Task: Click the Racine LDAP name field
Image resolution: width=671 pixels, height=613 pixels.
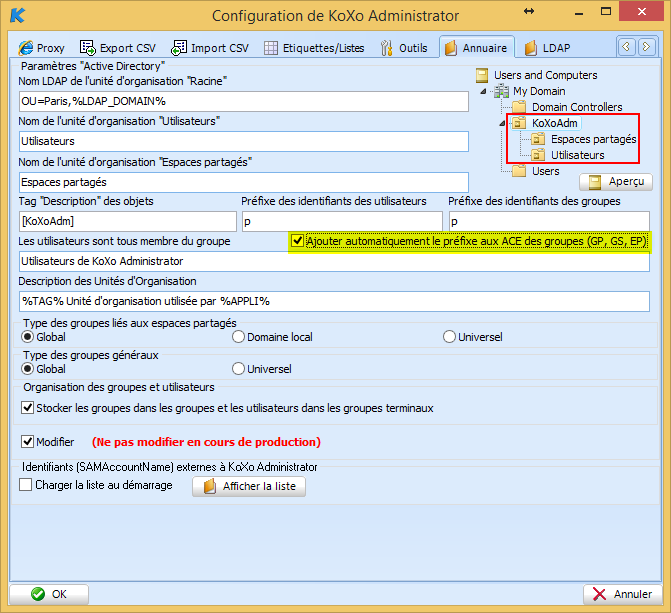Action: pos(244,101)
